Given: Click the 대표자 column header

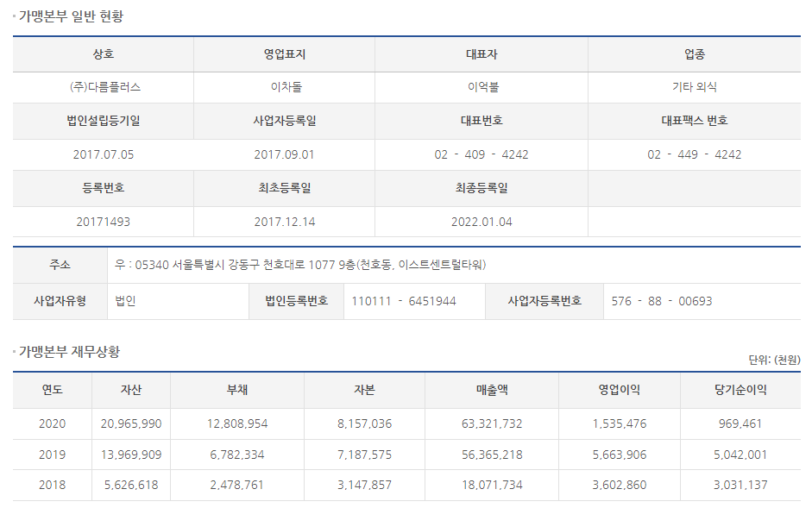Looking at the screenshot, I should [482, 53].
